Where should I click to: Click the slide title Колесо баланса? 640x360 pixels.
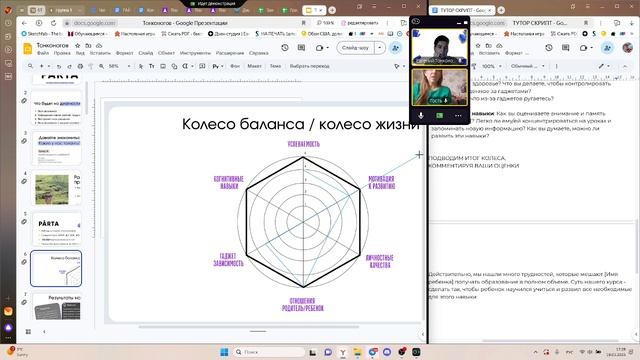point(301,124)
